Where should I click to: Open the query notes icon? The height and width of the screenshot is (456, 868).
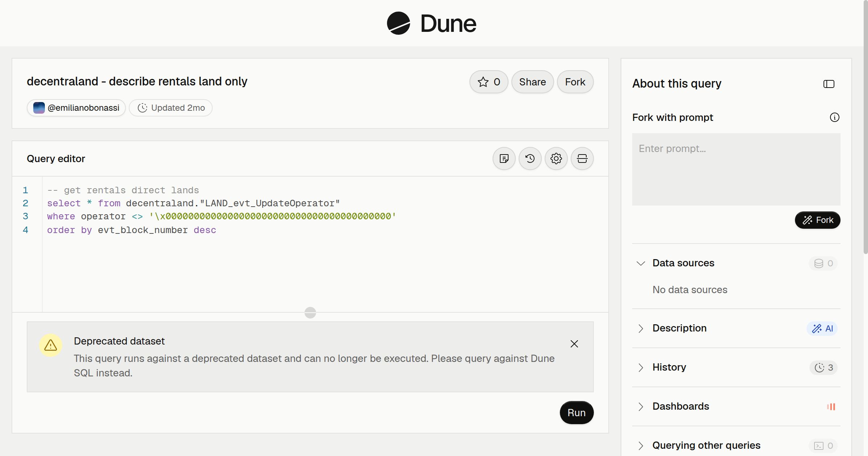(504, 159)
